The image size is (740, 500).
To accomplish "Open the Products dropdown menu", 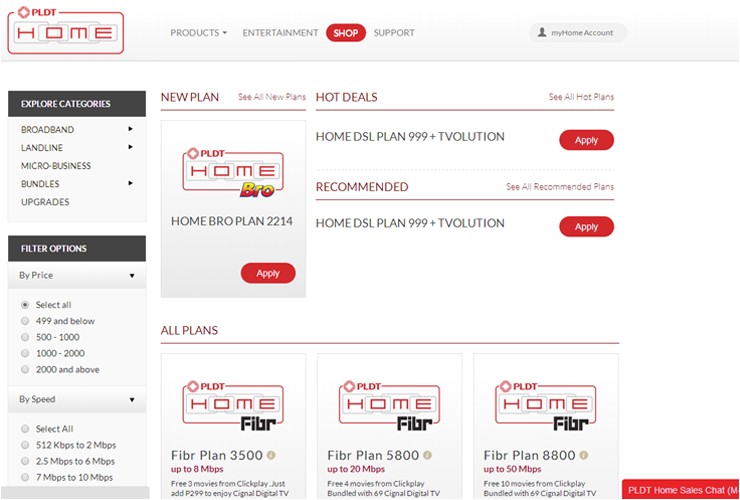I will [x=198, y=33].
